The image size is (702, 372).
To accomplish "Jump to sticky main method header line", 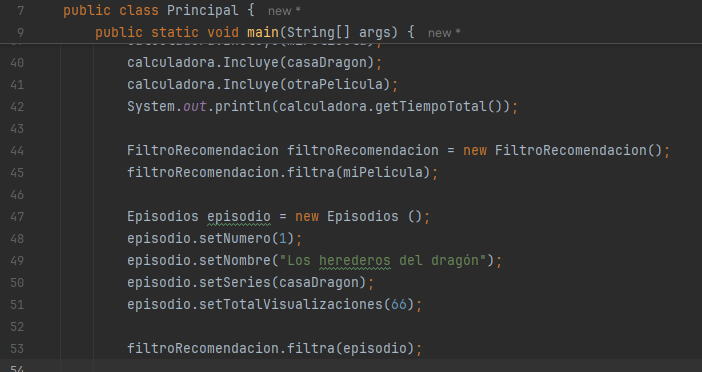I will (254, 32).
